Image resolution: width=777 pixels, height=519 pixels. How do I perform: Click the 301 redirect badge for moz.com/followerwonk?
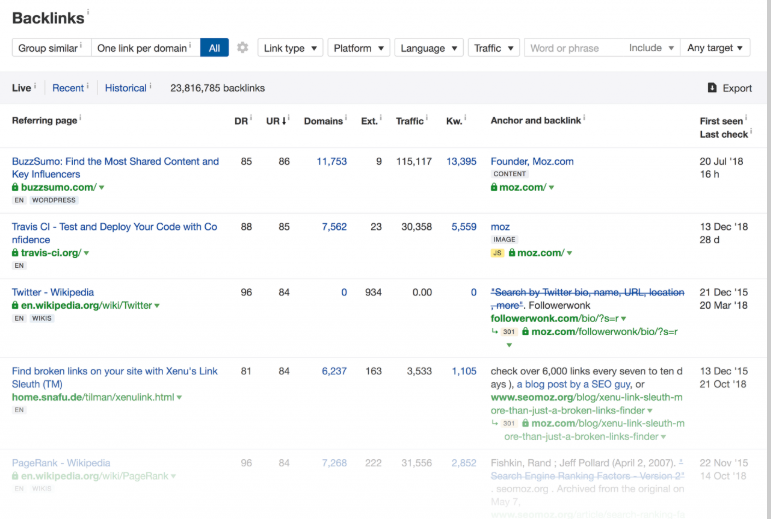point(509,332)
